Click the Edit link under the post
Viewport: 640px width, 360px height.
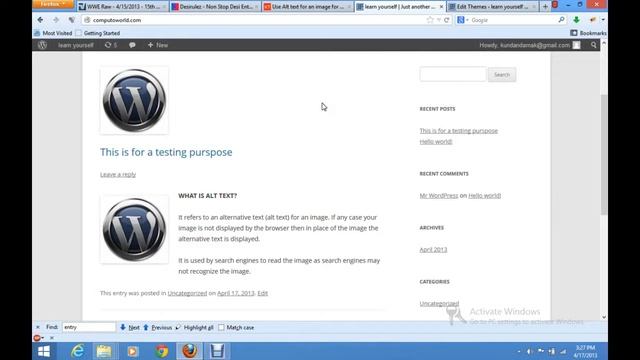point(262,293)
